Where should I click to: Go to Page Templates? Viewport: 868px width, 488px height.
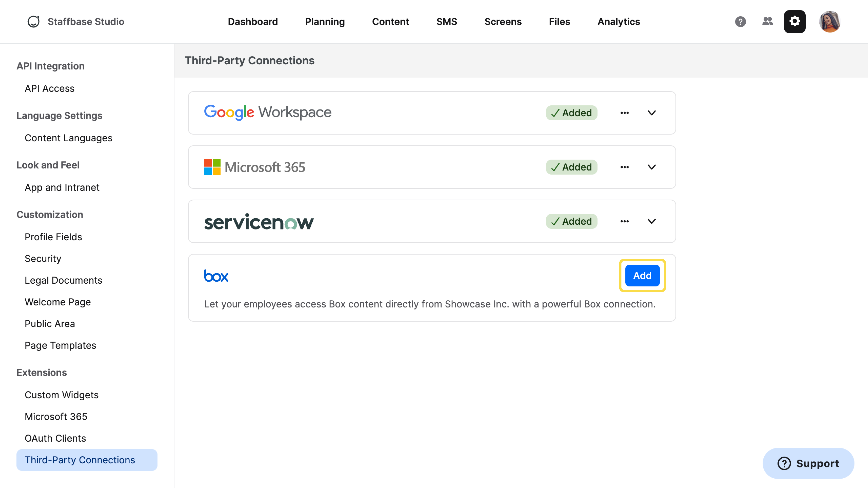click(60, 345)
